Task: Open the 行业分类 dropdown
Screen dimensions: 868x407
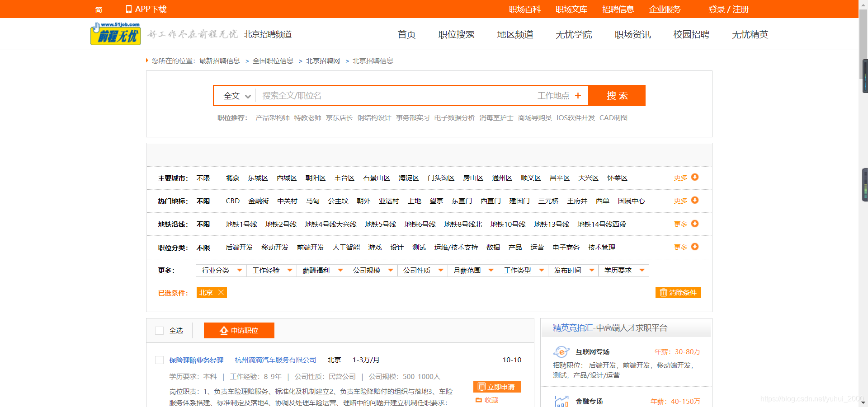Action: tap(221, 271)
